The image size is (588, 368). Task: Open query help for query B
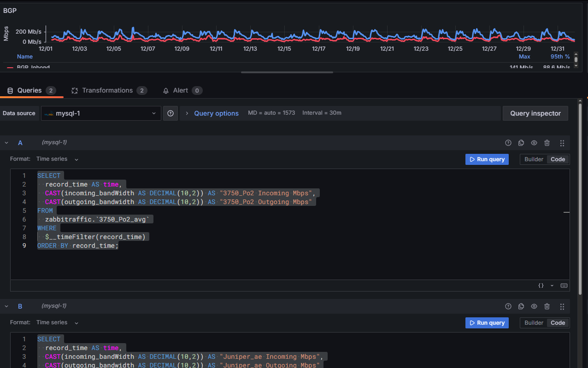coord(508,306)
